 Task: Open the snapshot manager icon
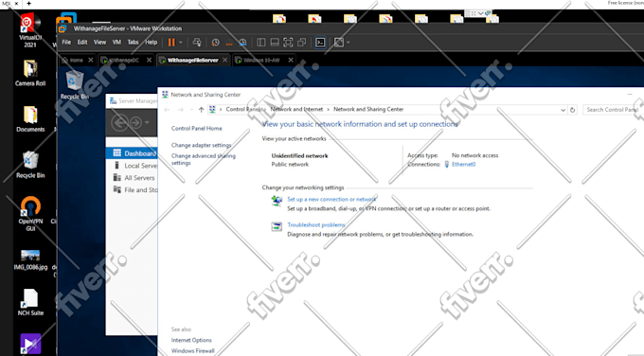tap(242, 43)
